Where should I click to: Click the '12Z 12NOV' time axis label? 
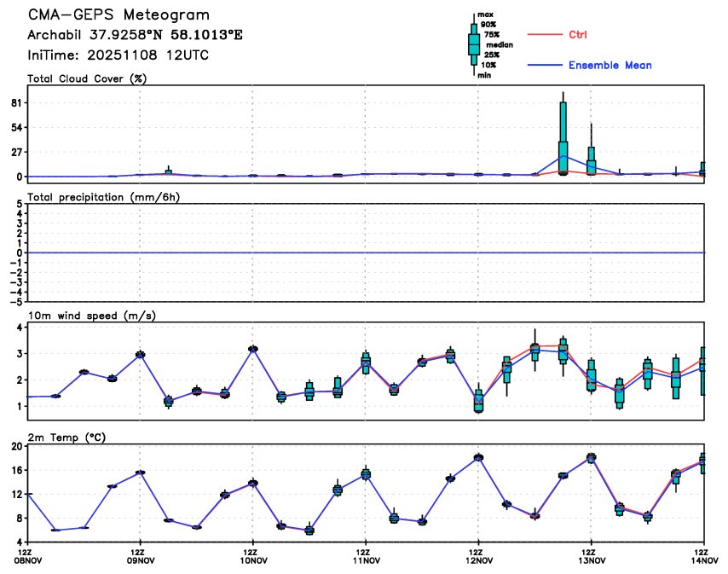pyautogui.click(x=478, y=556)
